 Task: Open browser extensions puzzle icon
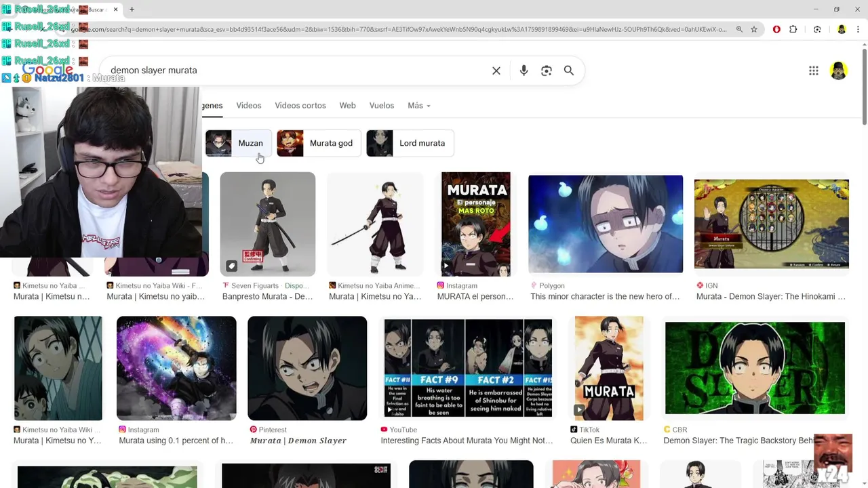[x=793, y=29]
